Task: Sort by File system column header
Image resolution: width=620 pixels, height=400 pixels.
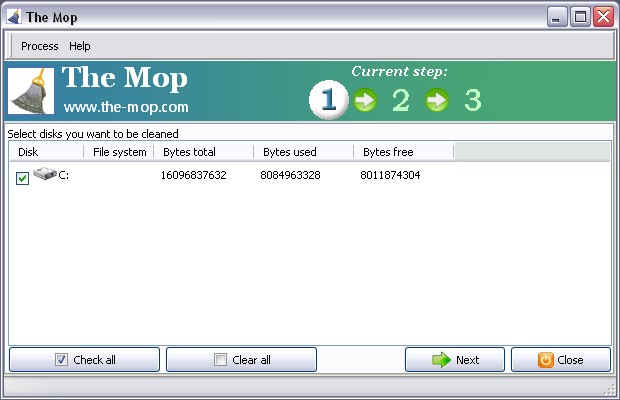Action: (x=119, y=152)
